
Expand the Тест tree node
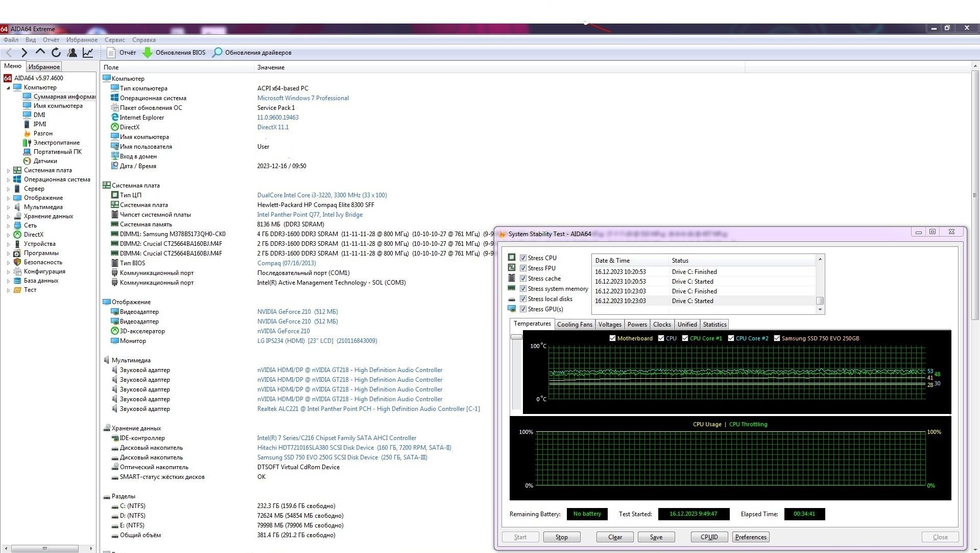[8, 290]
